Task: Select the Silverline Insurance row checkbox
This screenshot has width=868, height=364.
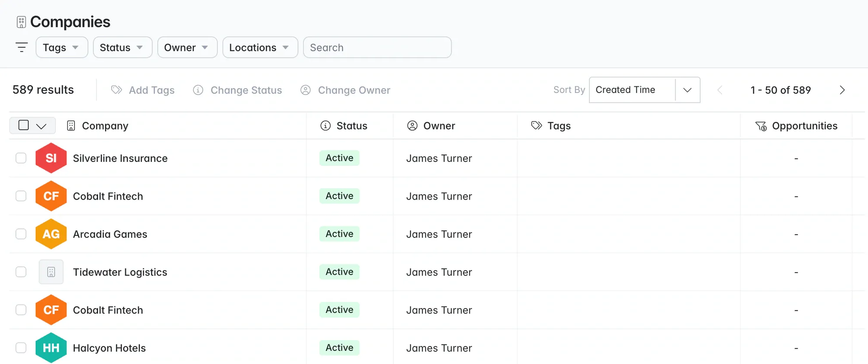Action: 21,158
